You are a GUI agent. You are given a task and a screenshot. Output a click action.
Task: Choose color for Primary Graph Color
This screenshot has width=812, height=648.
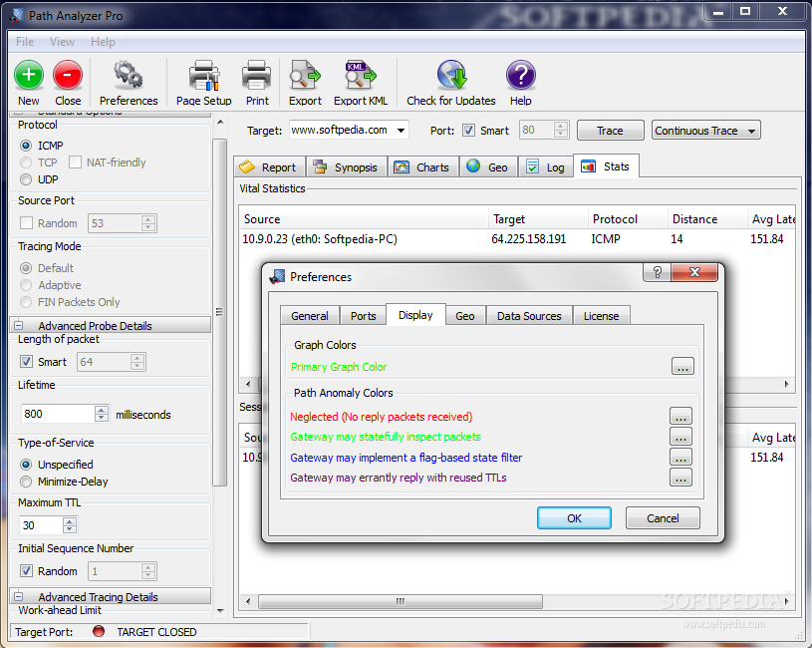tap(682, 366)
